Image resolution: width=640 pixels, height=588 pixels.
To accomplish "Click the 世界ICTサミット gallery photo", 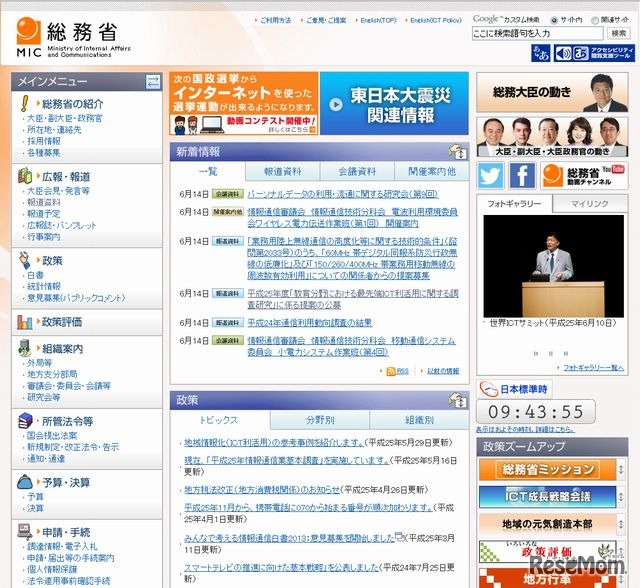I will point(553,266).
